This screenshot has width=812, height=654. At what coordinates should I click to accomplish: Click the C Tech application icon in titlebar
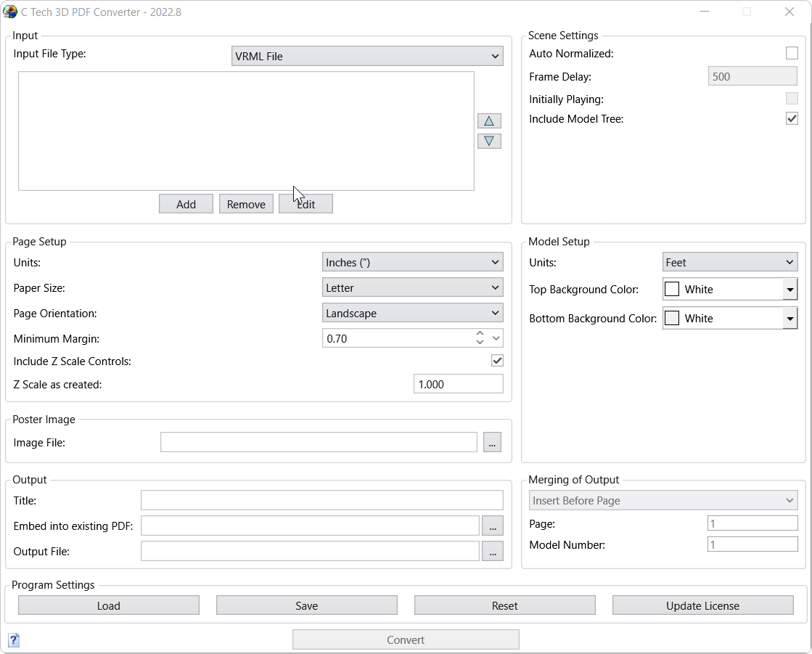pyautogui.click(x=9, y=11)
